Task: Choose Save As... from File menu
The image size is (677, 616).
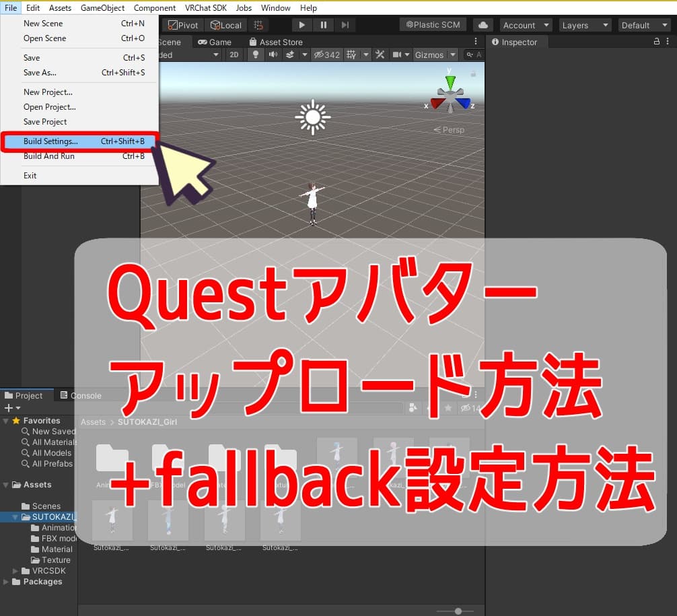Action: [79, 73]
